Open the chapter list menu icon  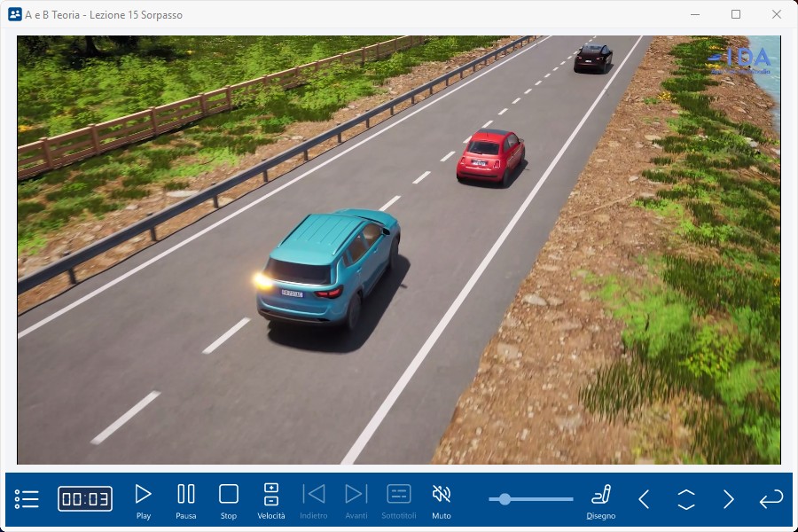(x=27, y=499)
